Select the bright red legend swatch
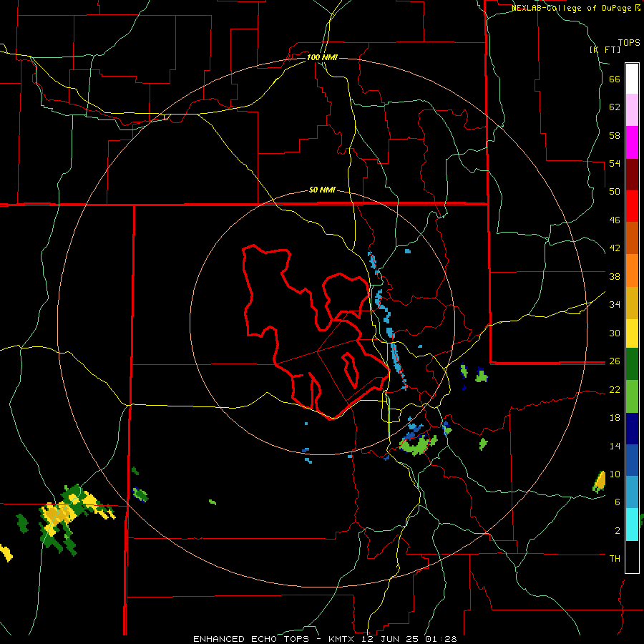644x644 pixels. coord(632,206)
